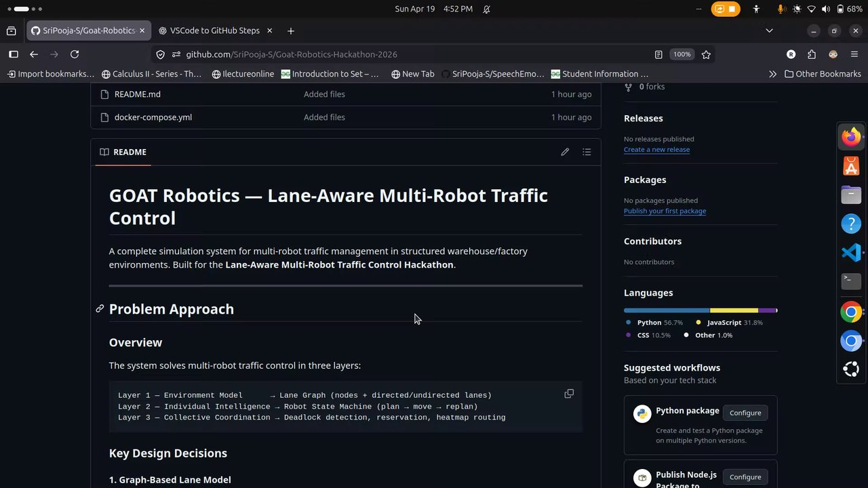868x488 pixels.
Task: Open the Student Information bookmark
Action: [x=600, y=74]
